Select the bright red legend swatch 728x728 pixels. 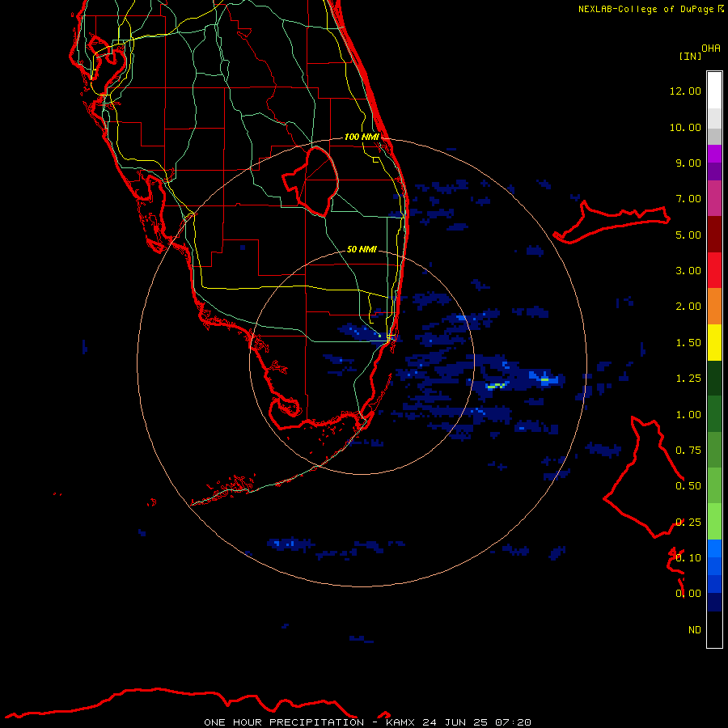click(714, 270)
